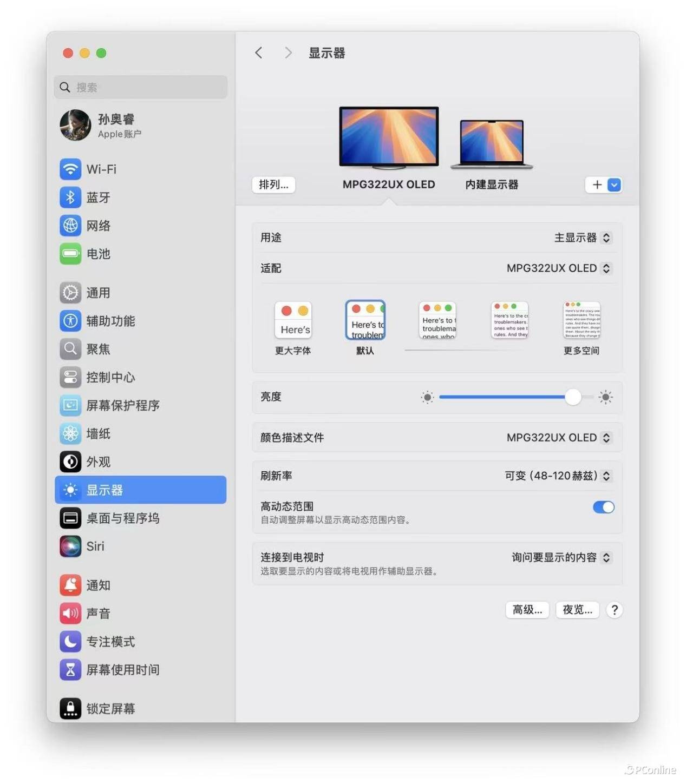This screenshot has width=686, height=784.
Task: Select 屏幕使用时间 text in sidebar
Action: (x=123, y=670)
